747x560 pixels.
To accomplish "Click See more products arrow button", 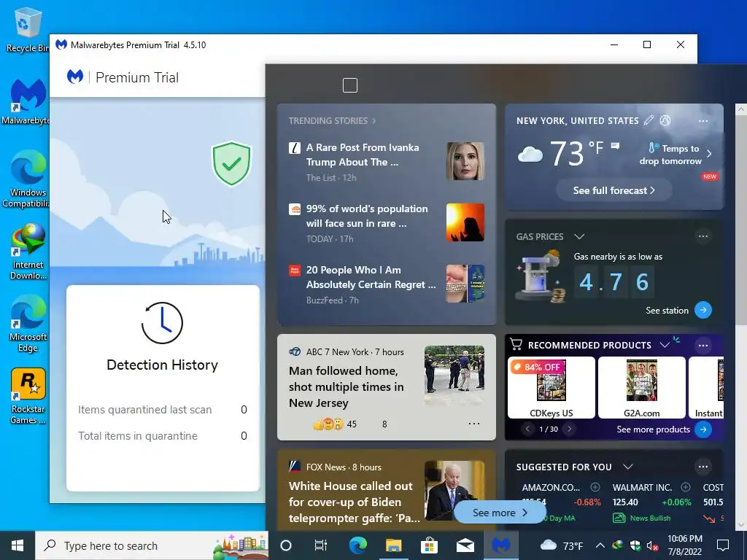I will 703,429.
